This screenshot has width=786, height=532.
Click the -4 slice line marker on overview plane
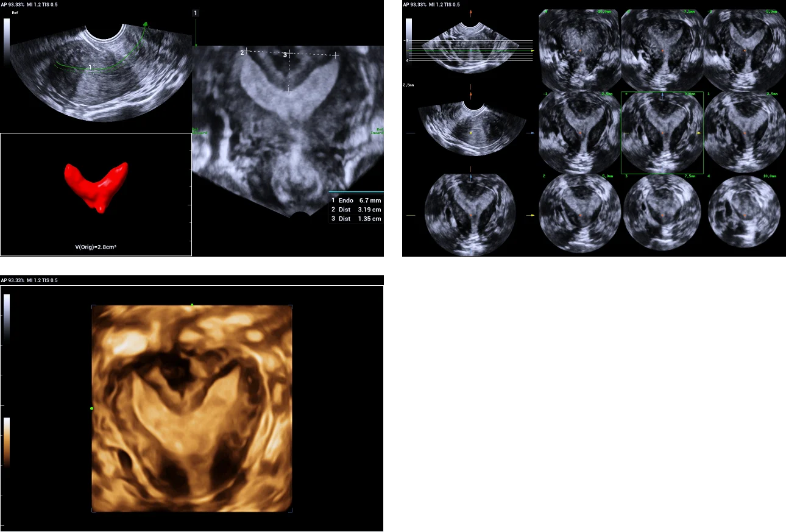[406, 40]
